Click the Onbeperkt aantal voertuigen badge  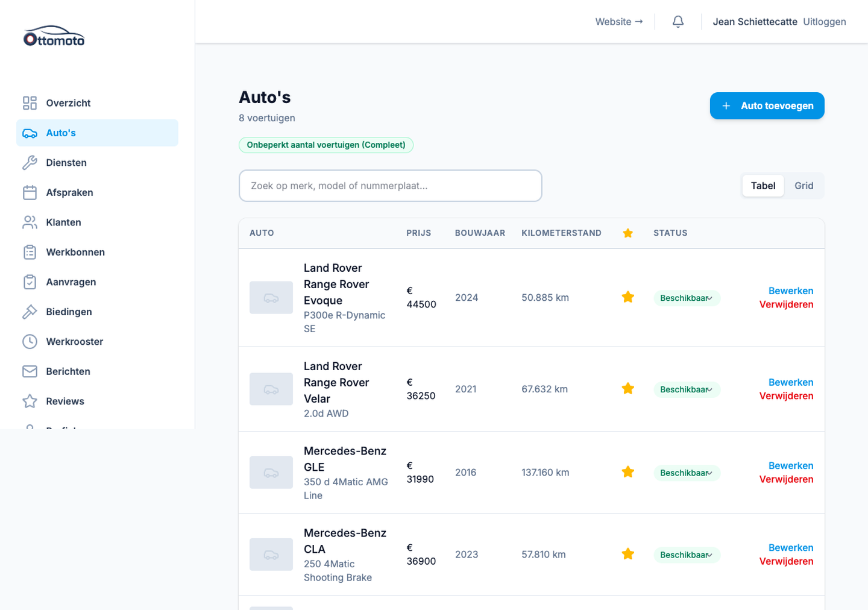pyautogui.click(x=326, y=145)
